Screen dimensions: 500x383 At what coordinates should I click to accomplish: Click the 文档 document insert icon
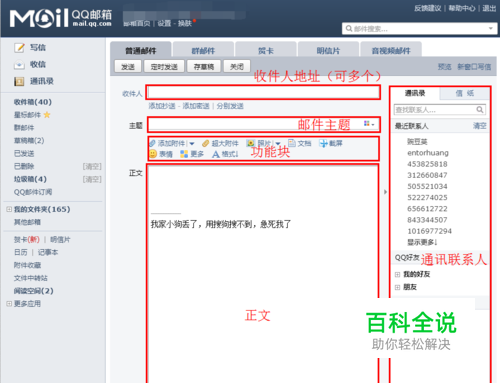click(x=292, y=143)
